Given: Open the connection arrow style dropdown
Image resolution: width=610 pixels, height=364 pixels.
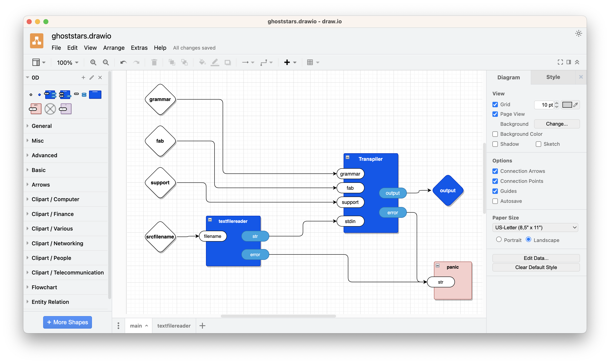Looking at the screenshot, I should [248, 62].
